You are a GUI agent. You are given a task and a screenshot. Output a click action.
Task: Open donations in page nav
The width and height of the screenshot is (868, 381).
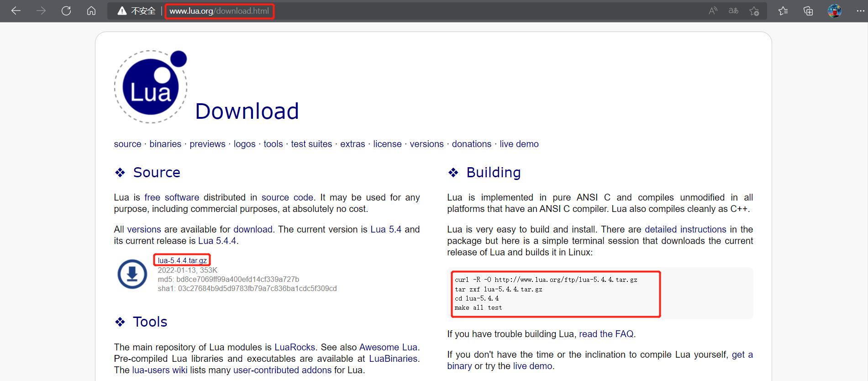click(x=472, y=144)
